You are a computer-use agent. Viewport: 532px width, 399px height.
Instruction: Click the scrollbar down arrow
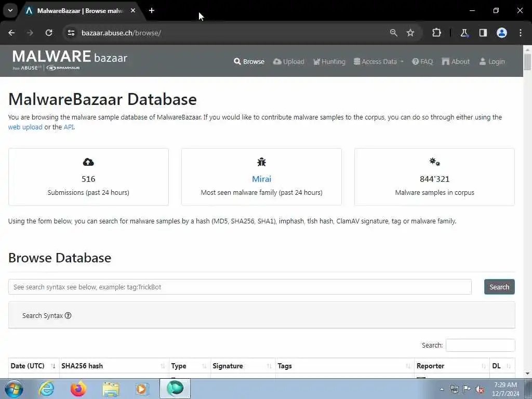[527, 374]
